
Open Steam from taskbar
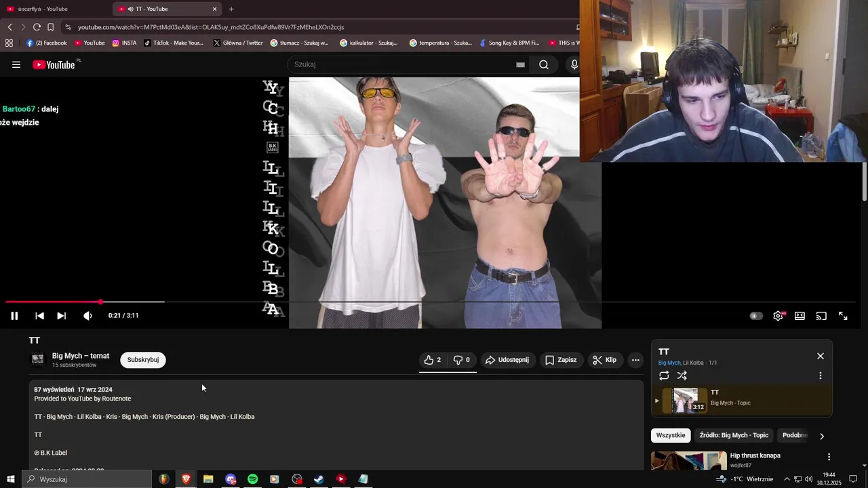[319, 479]
